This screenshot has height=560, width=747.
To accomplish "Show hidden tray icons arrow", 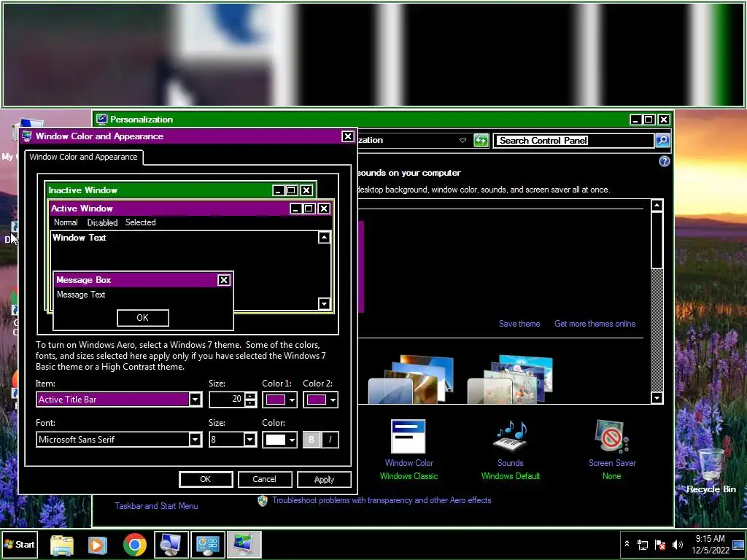I will [x=627, y=544].
